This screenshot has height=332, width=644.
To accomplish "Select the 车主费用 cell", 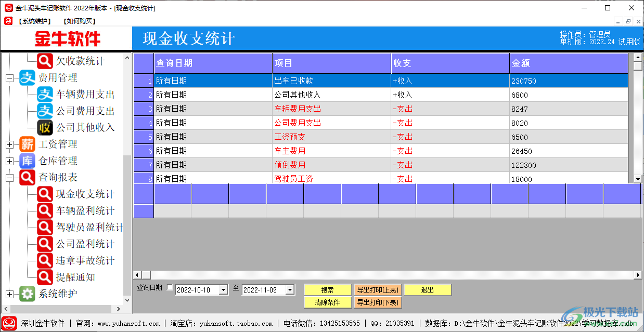I will coord(332,151).
